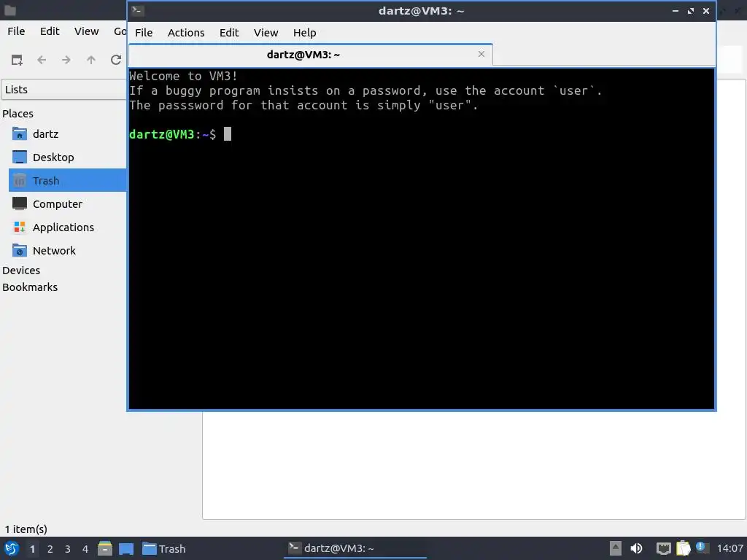Viewport: 747px width, 560px height.
Task: Open the volume control tray icon
Action: pos(636,548)
